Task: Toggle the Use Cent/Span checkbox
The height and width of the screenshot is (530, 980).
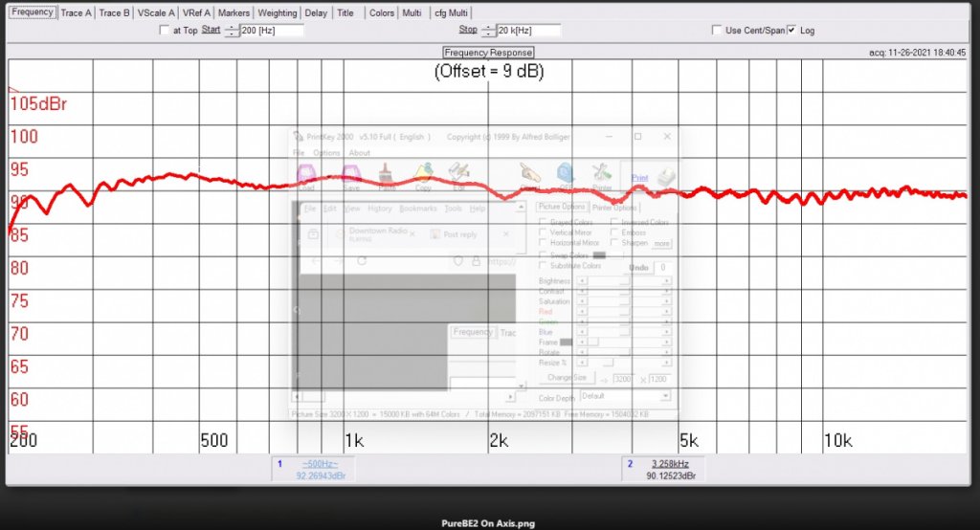Action: [x=718, y=31]
